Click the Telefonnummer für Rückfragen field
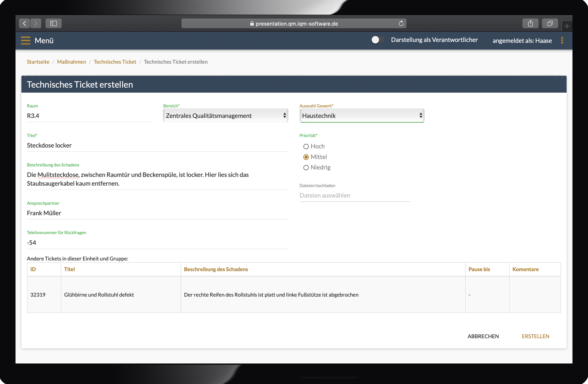 tap(158, 243)
